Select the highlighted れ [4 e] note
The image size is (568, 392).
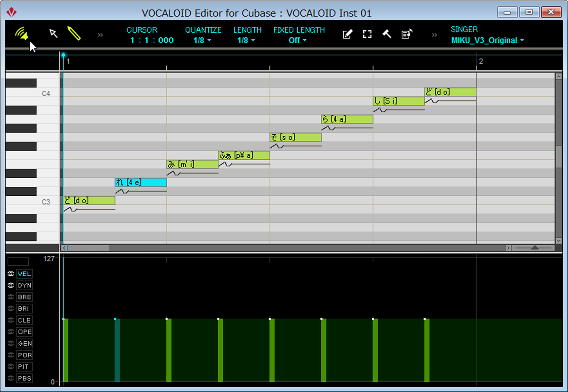(x=141, y=182)
